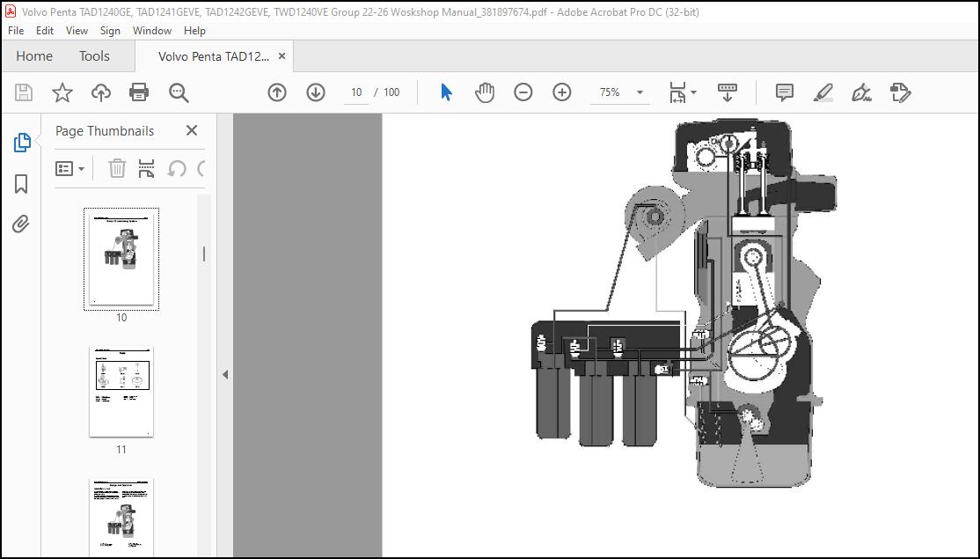Print the document with printer icon
Image resolution: width=980 pixels, height=559 pixels.
pyautogui.click(x=139, y=92)
